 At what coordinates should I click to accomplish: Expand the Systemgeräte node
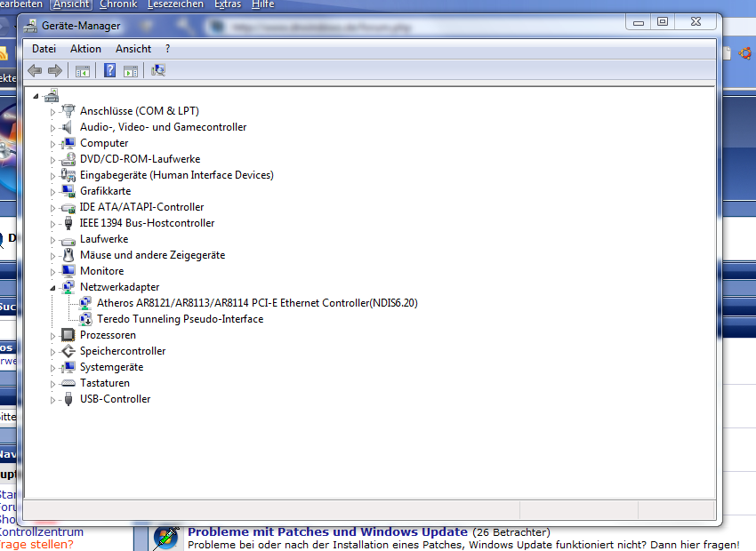click(53, 368)
